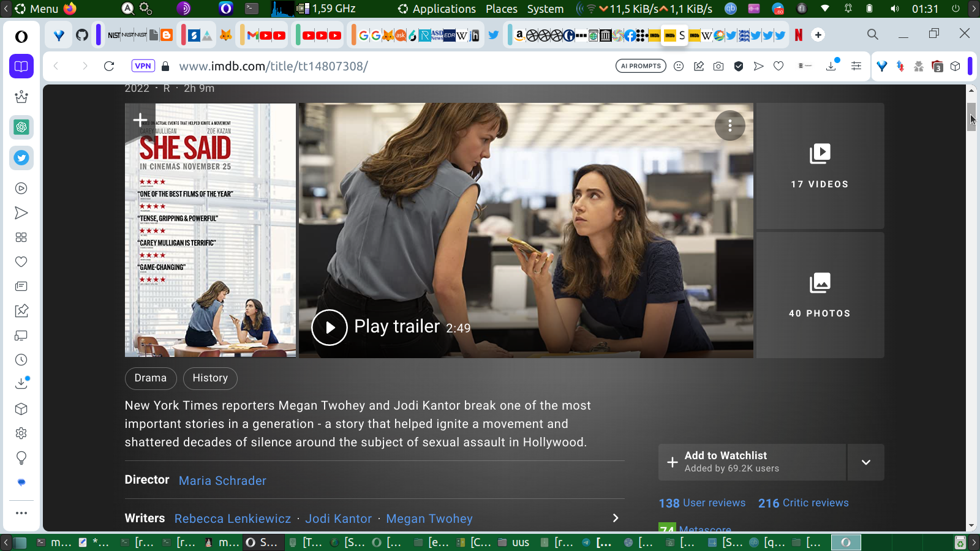The height and width of the screenshot is (551, 980).
Task: Open the Places menu
Action: (x=502, y=9)
